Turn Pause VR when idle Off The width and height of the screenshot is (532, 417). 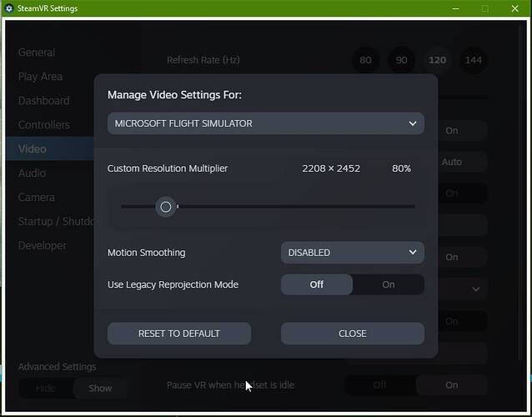[380, 384]
